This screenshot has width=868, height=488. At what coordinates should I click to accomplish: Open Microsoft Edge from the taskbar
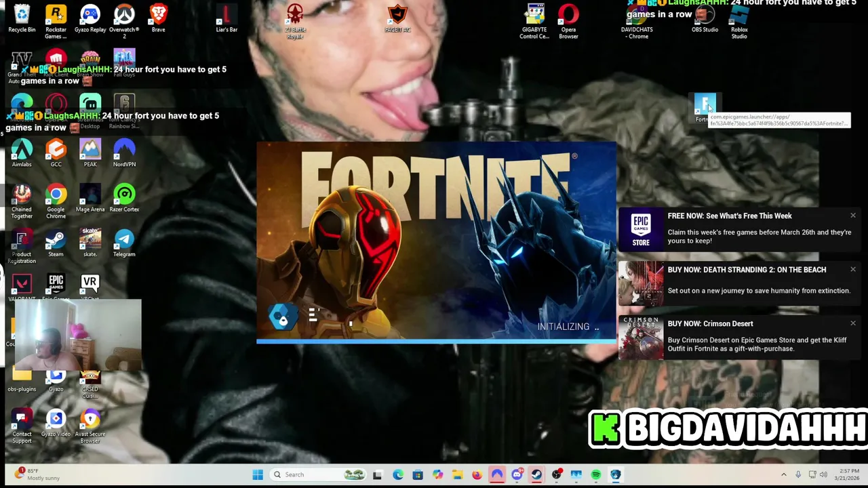pos(397,474)
